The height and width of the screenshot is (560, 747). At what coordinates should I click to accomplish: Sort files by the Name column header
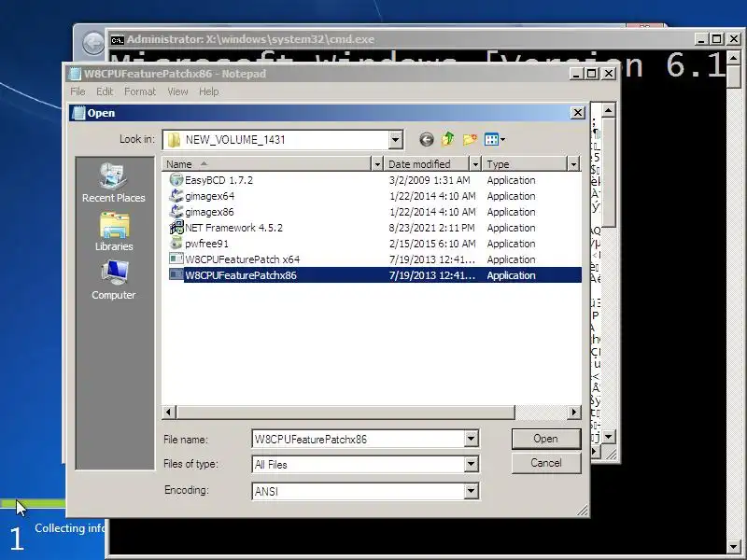click(266, 164)
